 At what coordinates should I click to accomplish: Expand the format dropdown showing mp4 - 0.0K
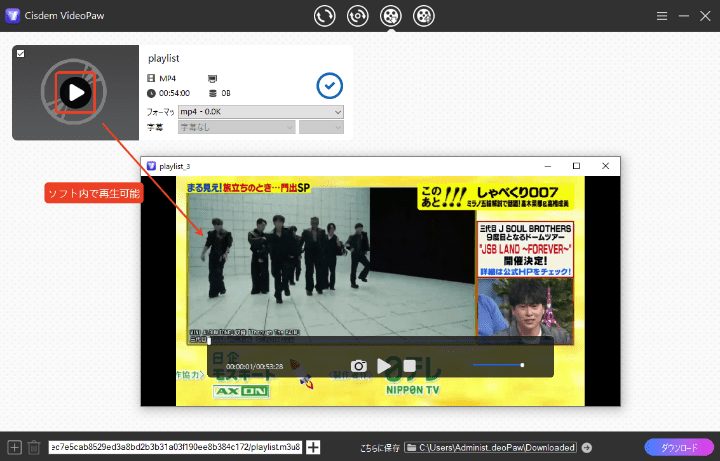[260, 112]
